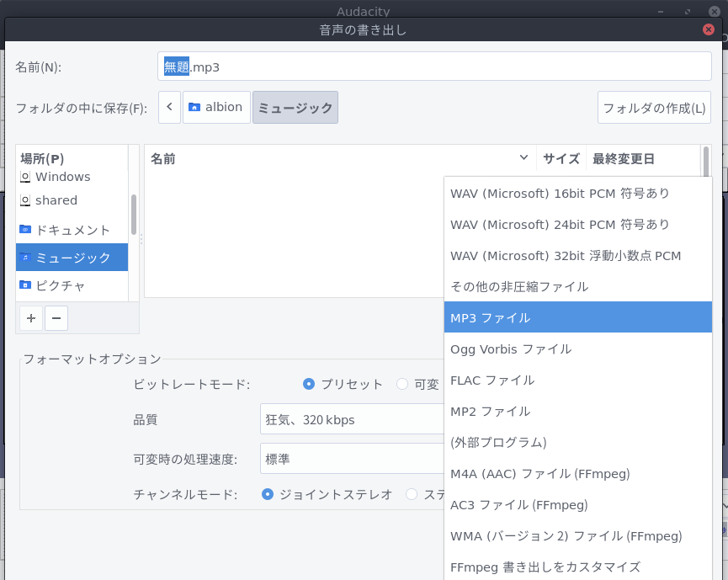Click the filename field containing 無題.mp3
Screen dimensions: 728x580
pyautogui.click(x=434, y=66)
